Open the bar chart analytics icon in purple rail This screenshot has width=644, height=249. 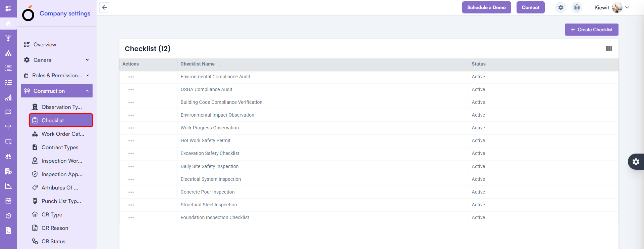pyautogui.click(x=8, y=97)
